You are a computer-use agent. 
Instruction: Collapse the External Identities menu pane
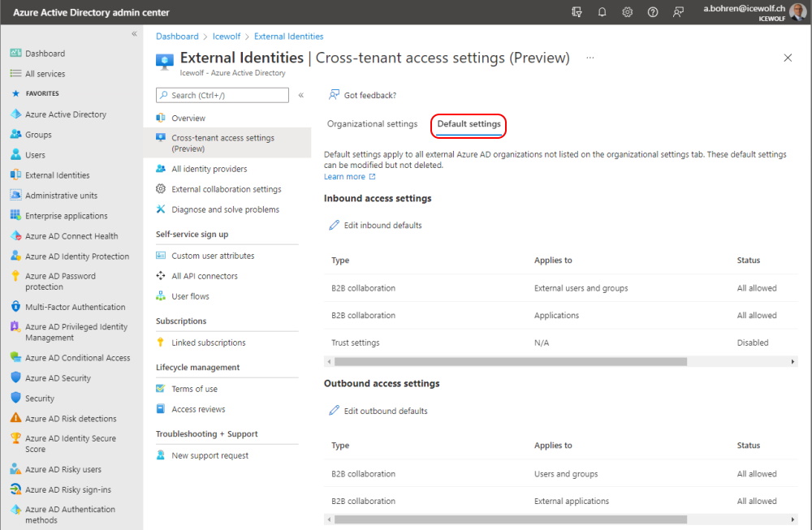pyautogui.click(x=301, y=95)
